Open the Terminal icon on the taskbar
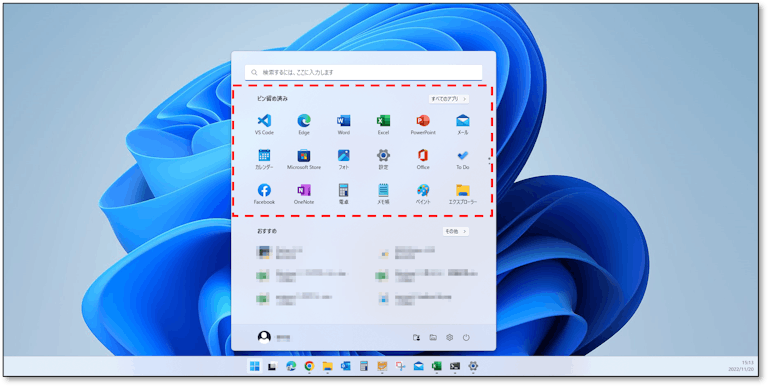The image size is (768, 386). [455, 366]
